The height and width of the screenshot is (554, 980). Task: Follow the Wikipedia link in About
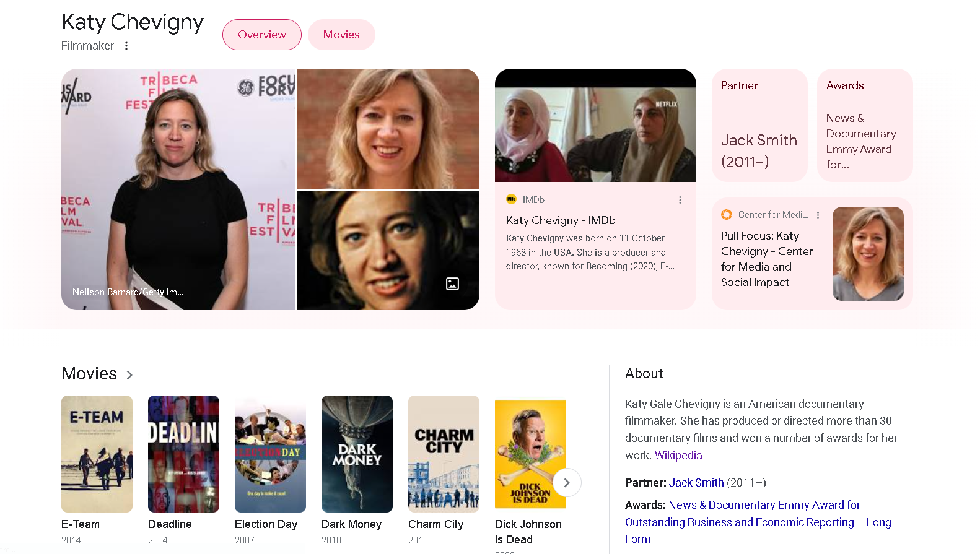click(x=678, y=456)
